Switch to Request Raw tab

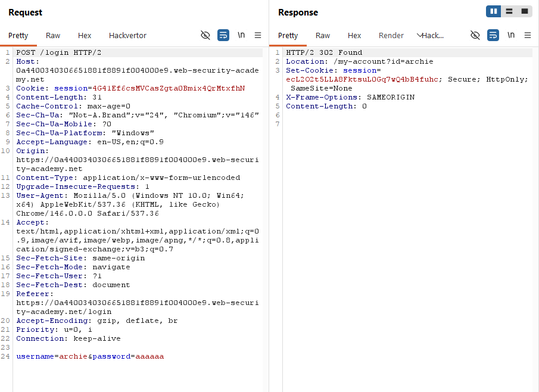53,35
